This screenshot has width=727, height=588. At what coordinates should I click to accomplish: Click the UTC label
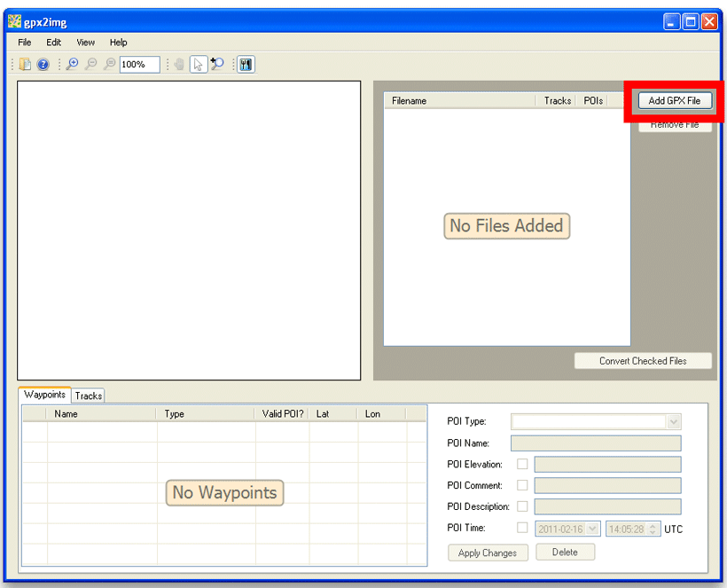673,529
